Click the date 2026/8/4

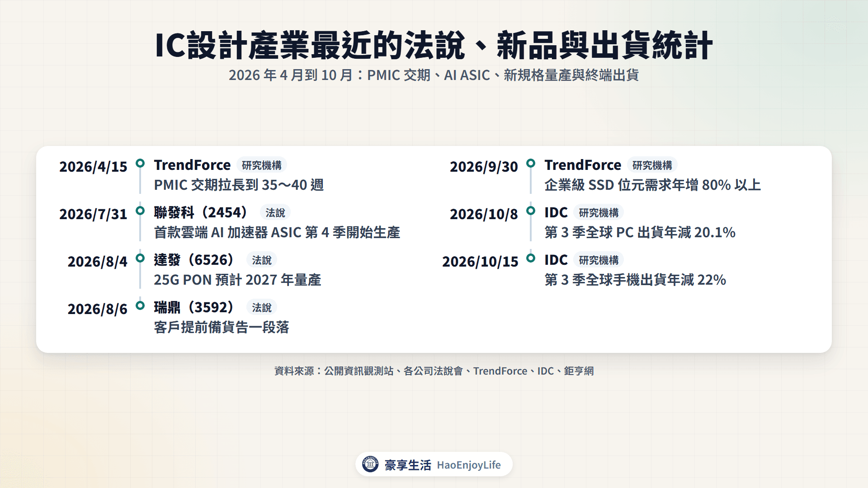point(98,262)
